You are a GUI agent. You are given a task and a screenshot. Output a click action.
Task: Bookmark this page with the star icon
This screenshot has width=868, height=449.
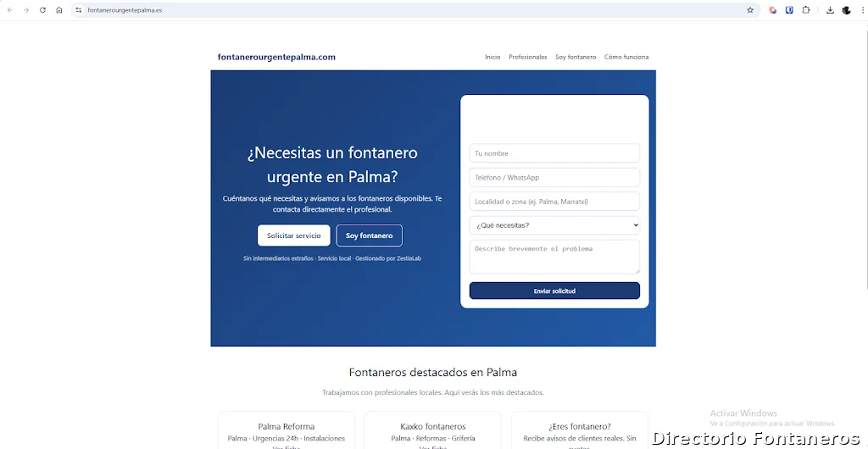(x=750, y=10)
